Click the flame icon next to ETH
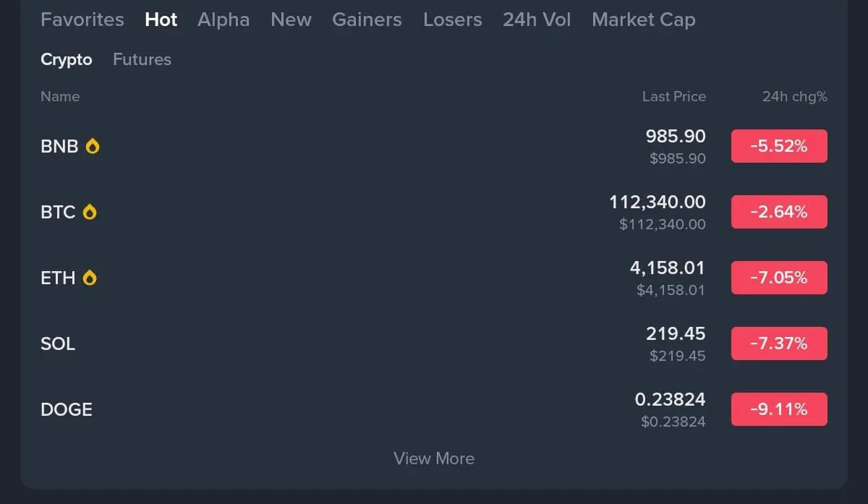The image size is (868, 504). 90,278
